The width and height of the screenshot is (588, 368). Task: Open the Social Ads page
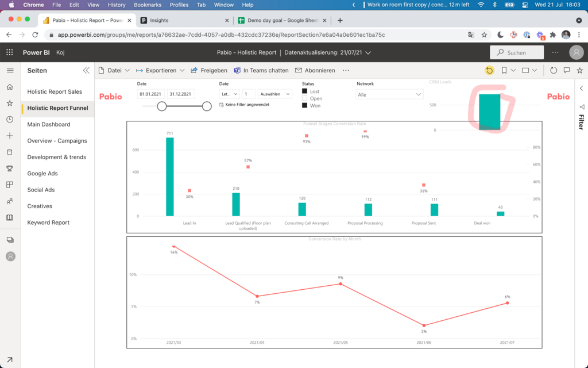click(41, 190)
